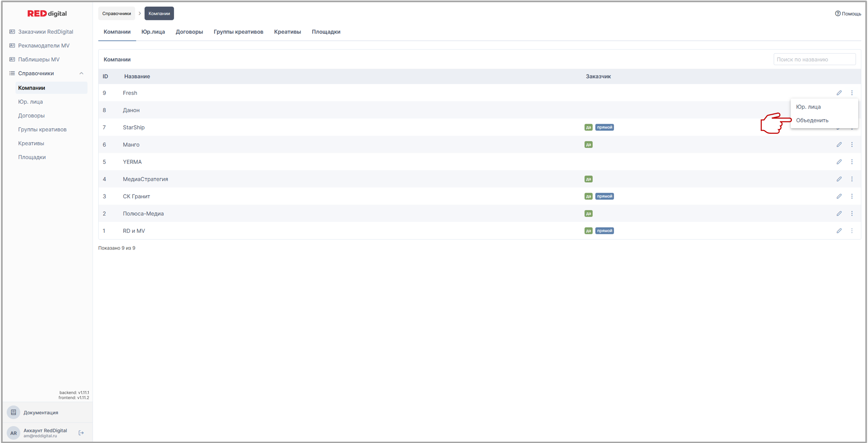Open the three-dot menu for Fresh row
The image size is (868, 443).
pos(852,93)
